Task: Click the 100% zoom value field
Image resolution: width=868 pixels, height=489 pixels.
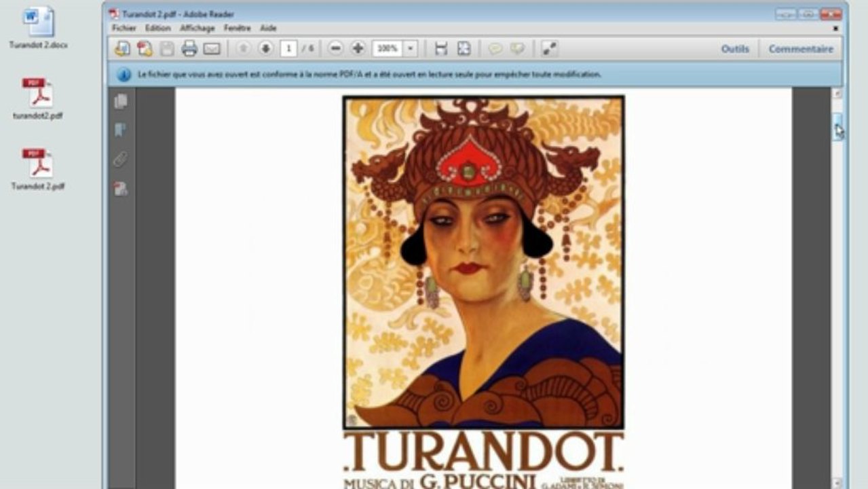Action: 388,48
